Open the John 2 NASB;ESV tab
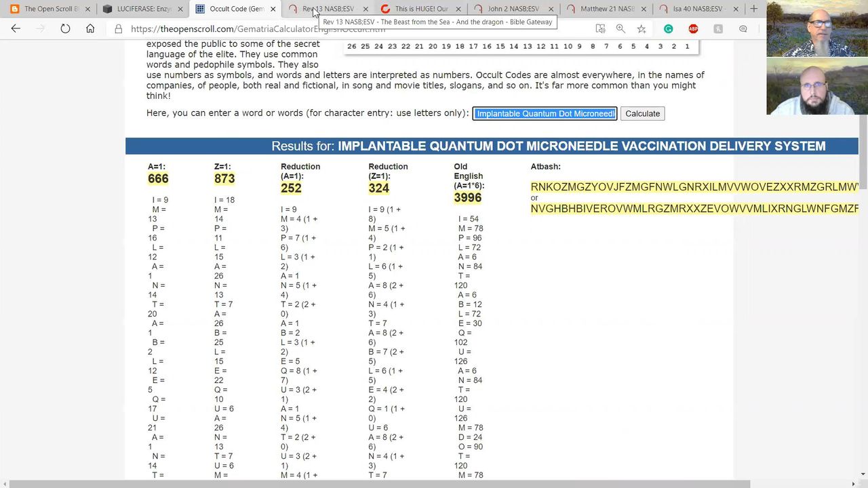This screenshot has width=868, height=488. (512, 9)
